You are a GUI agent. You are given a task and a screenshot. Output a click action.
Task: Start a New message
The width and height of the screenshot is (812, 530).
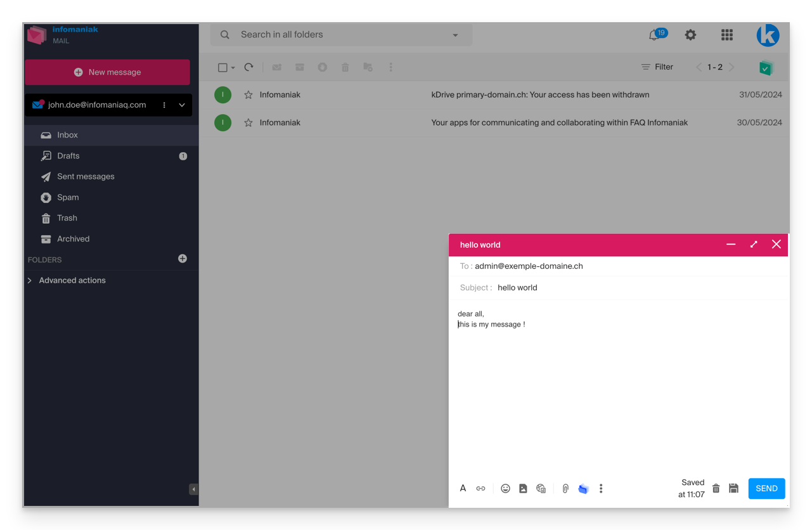(107, 72)
